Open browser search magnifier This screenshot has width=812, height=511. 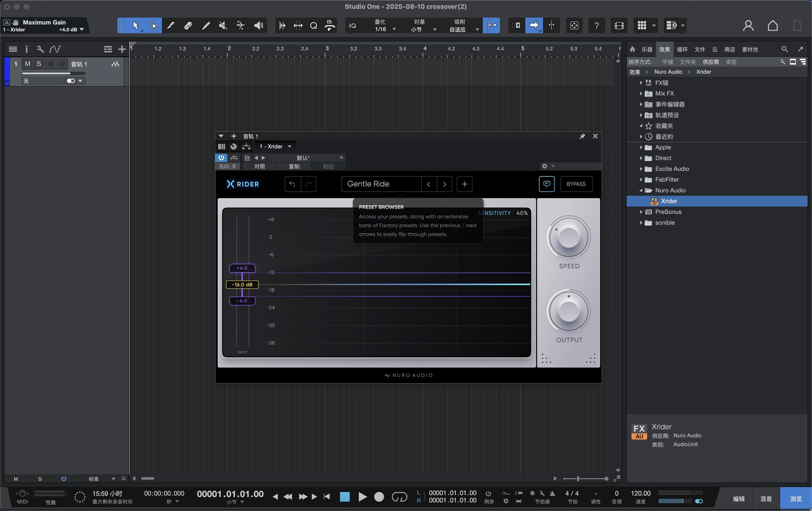click(785, 49)
